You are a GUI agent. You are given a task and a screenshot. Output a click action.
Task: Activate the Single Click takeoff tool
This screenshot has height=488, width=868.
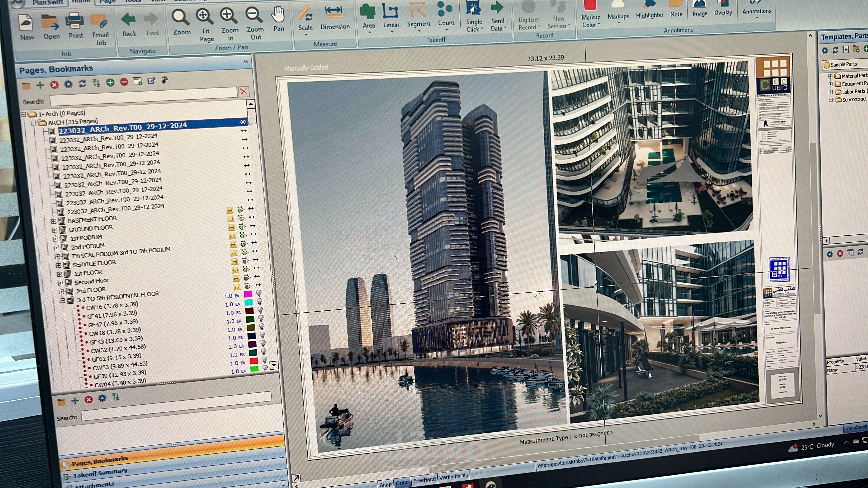point(474,16)
